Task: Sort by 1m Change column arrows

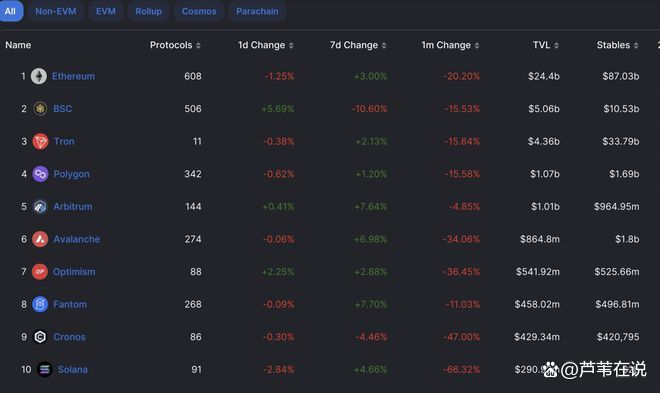Action: (x=476, y=45)
